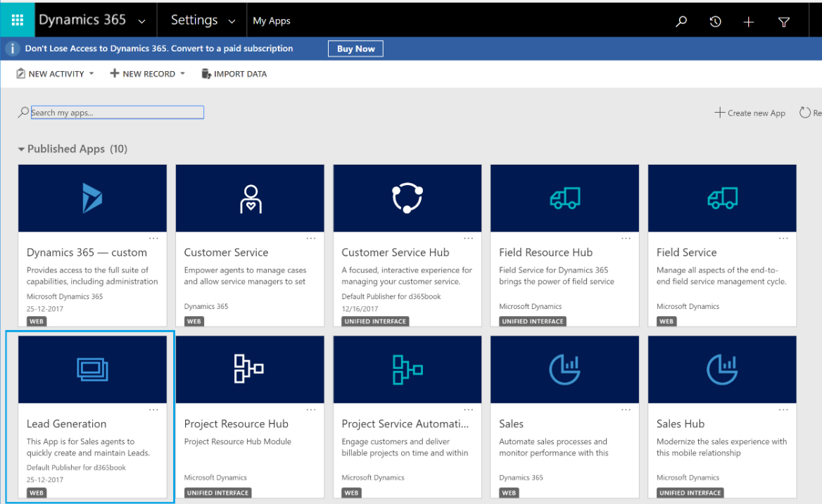Image resolution: width=822 pixels, height=504 pixels.
Task: Open the Lead Generation app title
Action: [67, 424]
